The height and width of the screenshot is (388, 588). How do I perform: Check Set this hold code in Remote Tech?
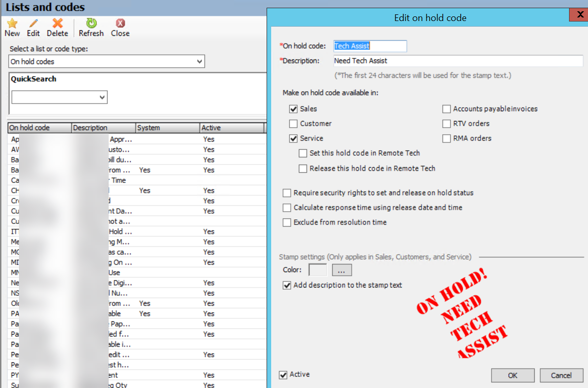[x=302, y=153]
